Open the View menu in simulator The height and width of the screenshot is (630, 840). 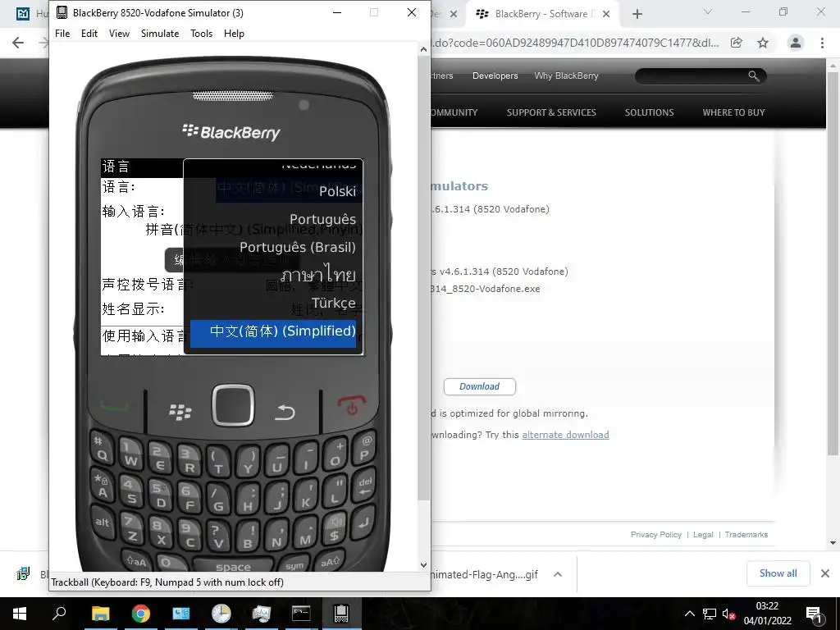119,33
